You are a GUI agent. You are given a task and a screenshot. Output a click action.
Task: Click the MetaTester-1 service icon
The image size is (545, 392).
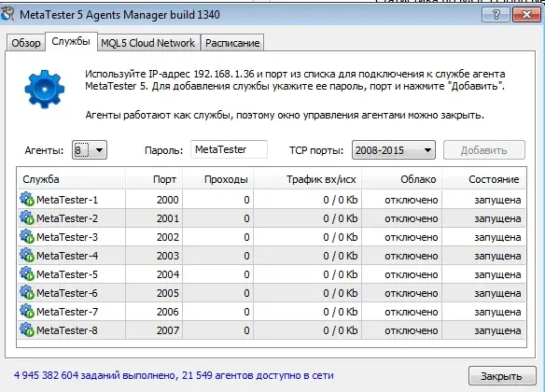27,200
